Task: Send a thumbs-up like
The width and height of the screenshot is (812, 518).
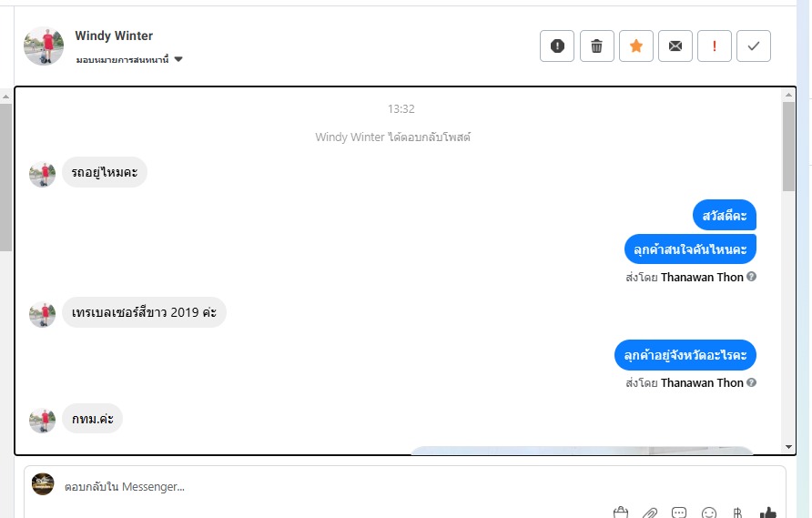Action: [x=768, y=513]
